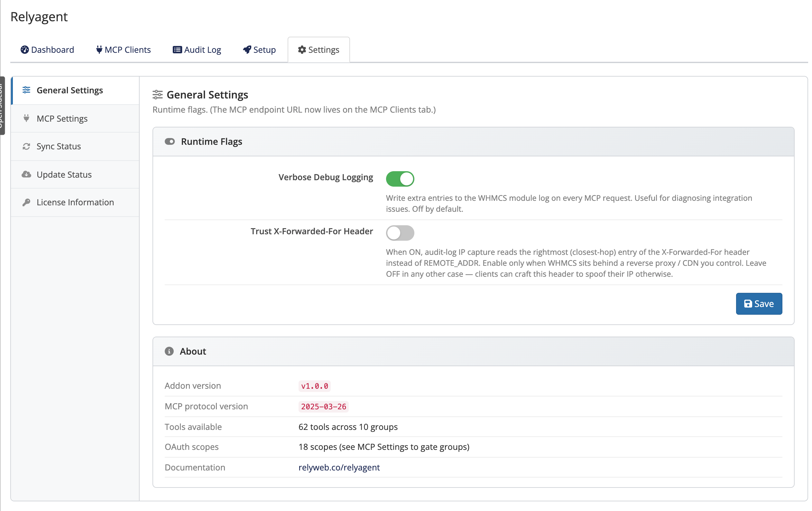Click the info icon beside About
The height and width of the screenshot is (511, 812).
(x=169, y=351)
